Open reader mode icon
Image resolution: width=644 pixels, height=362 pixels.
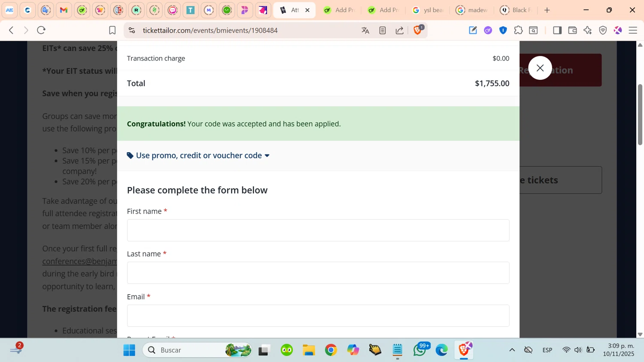tap(383, 30)
